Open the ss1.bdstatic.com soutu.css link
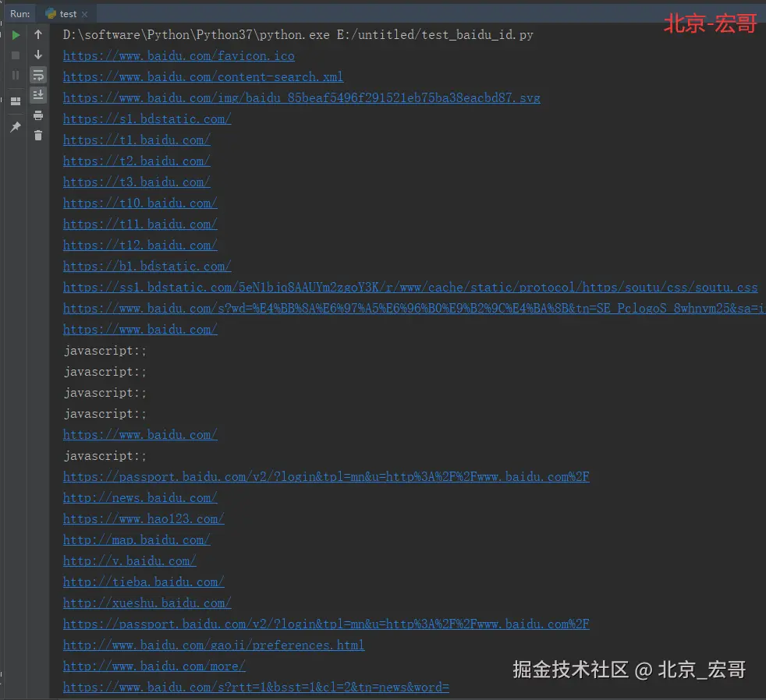This screenshot has height=700, width=766. [x=410, y=288]
